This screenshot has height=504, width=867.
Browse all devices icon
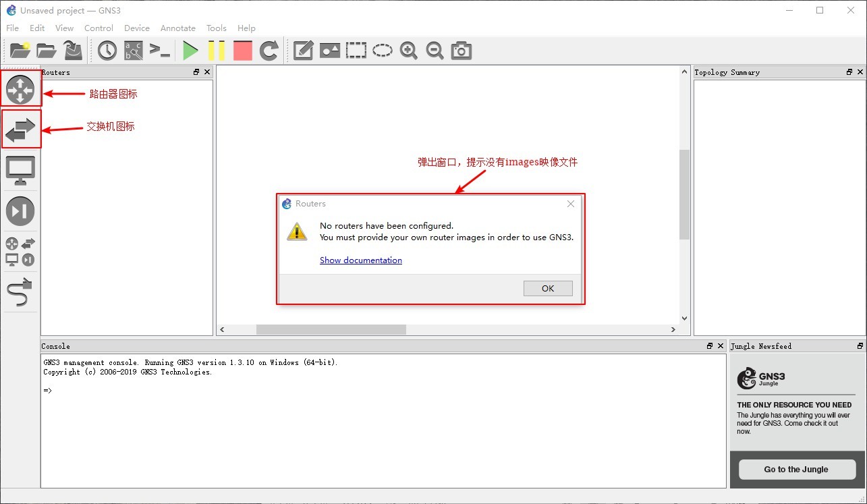[x=20, y=251]
